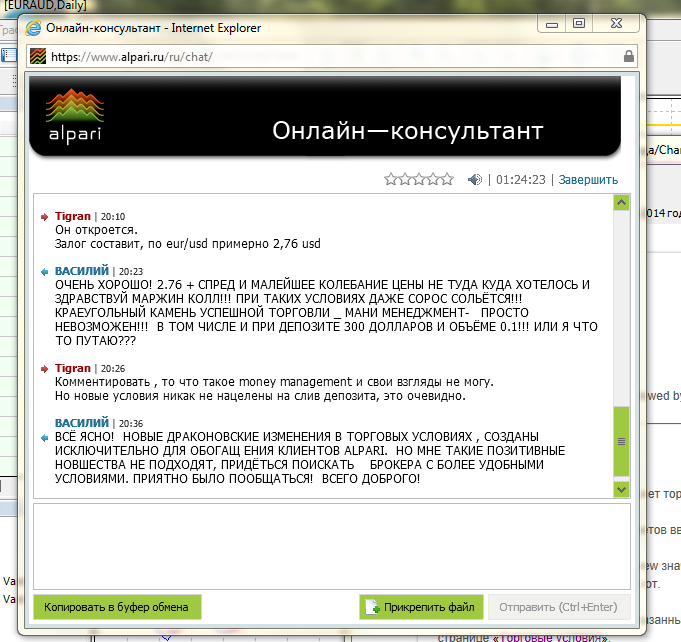Click the red arrow icon beside Tigran 20:10

pyautogui.click(x=44, y=217)
